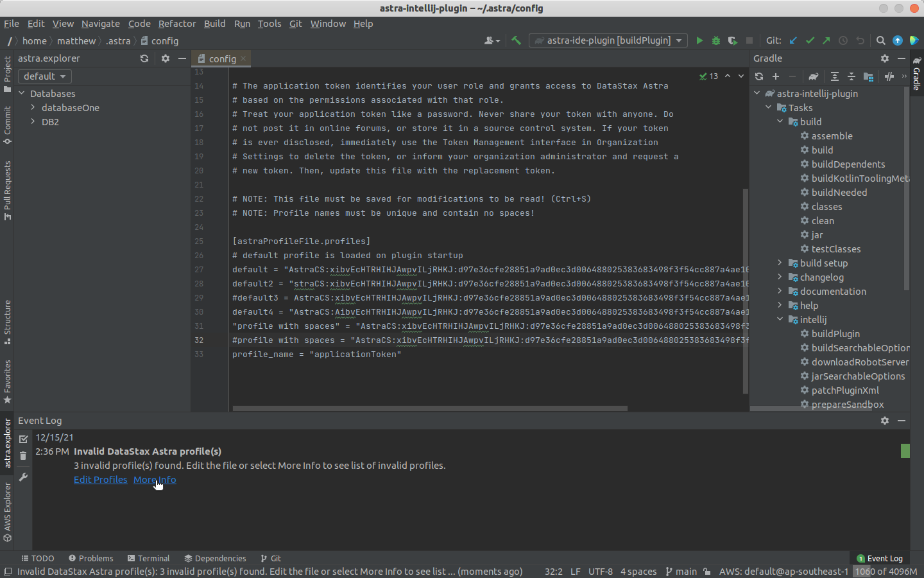Click the Event Log button in status bar

tap(880, 559)
